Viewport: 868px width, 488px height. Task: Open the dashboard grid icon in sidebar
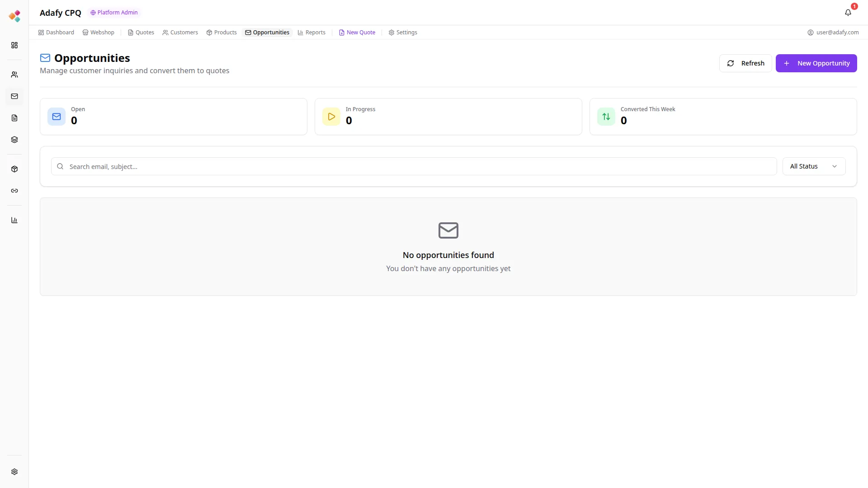(14, 45)
